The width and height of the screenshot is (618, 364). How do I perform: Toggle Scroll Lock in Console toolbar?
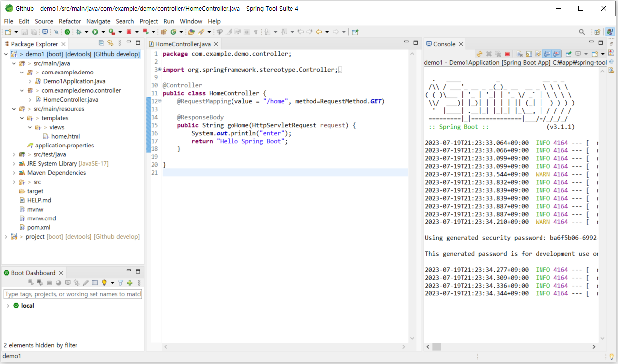click(529, 54)
